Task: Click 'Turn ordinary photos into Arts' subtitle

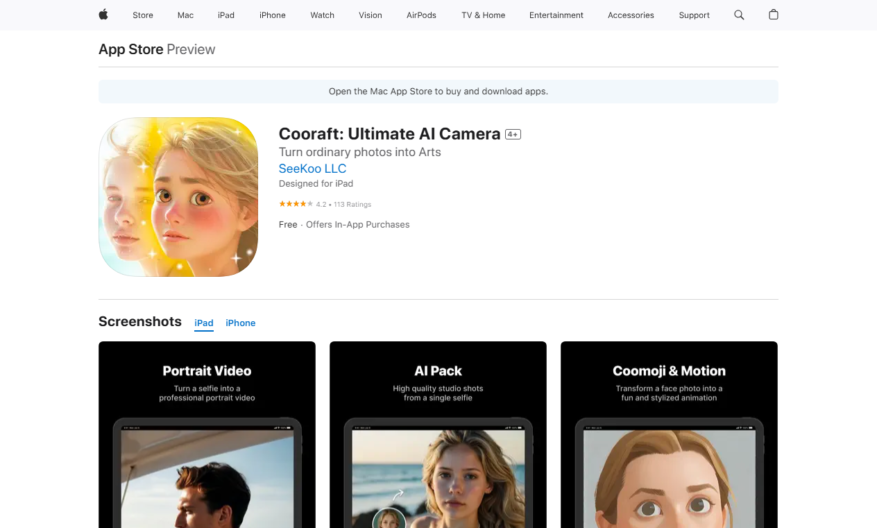Action: coord(360,152)
